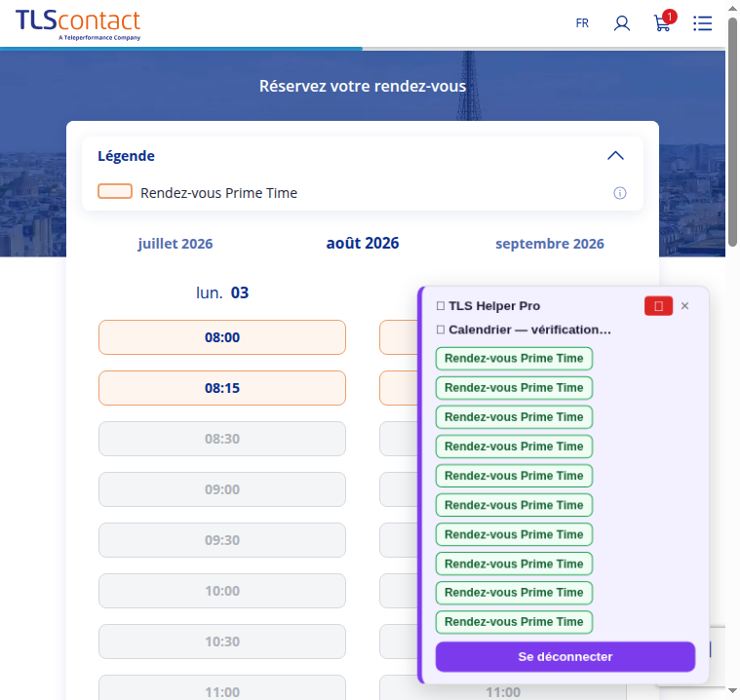740x700 pixels.
Task: Click the lun. 03 date header
Action: (222, 292)
